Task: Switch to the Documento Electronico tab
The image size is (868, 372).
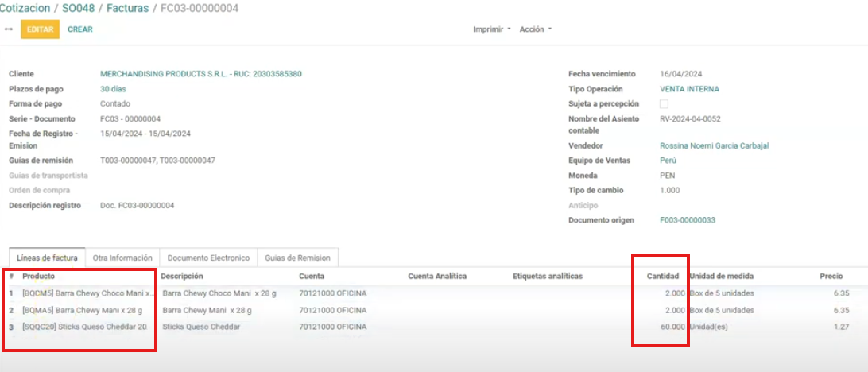Action: [208, 258]
